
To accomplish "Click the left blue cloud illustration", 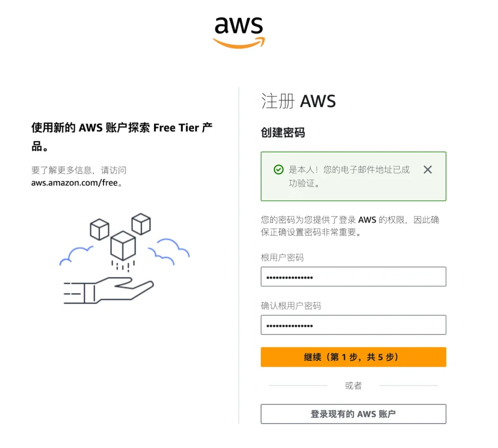I will (76, 256).
